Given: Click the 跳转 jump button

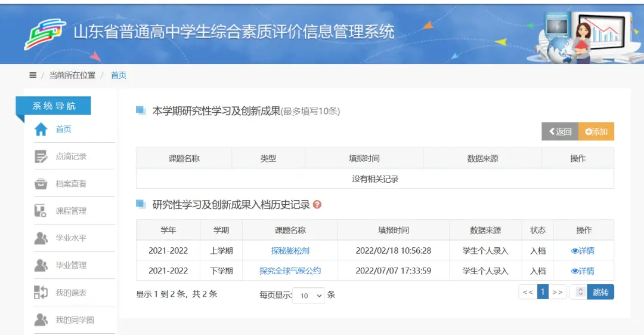Looking at the screenshot, I should point(600,292).
